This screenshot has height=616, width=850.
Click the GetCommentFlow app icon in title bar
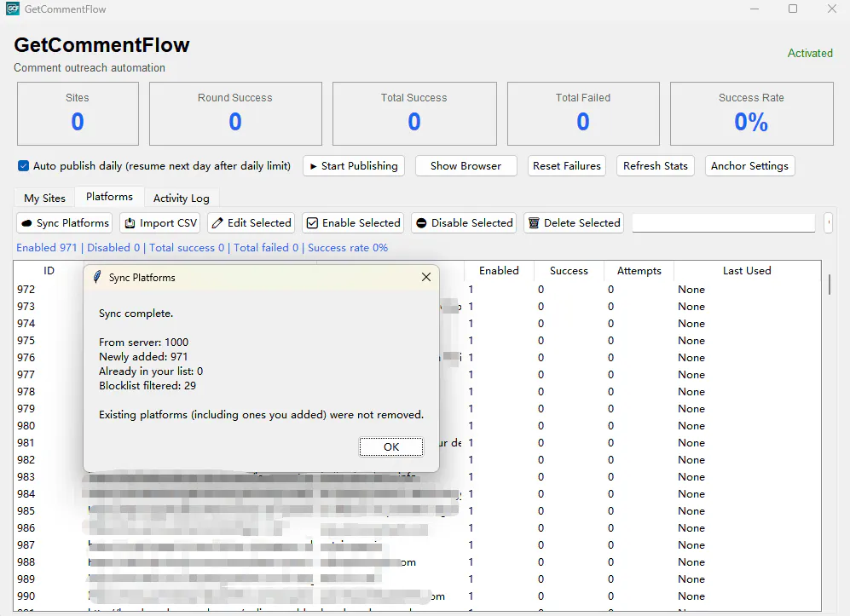[x=13, y=9]
